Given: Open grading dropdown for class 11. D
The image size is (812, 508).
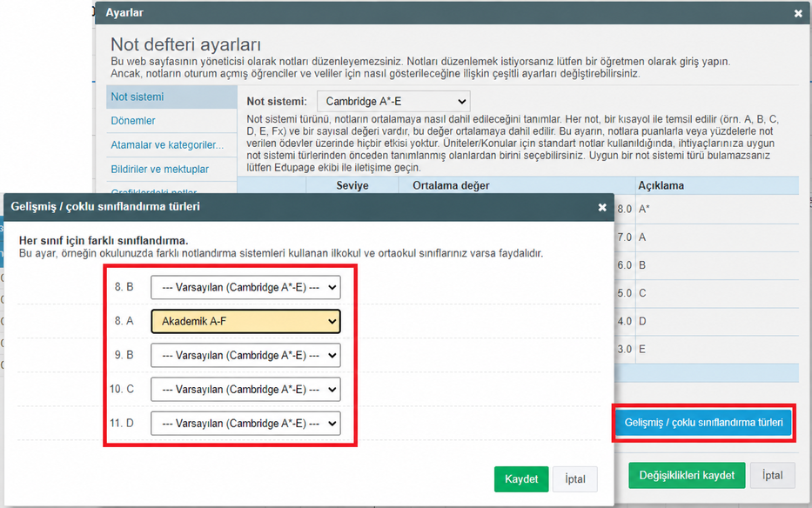Looking at the screenshot, I should 245,424.
